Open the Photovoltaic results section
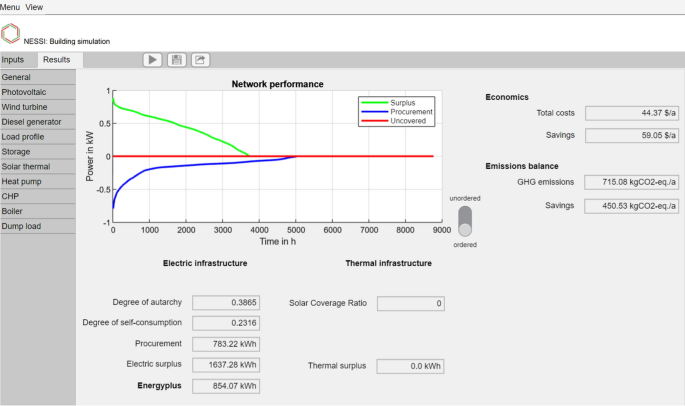This screenshot has height=406, width=685. pos(38,92)
